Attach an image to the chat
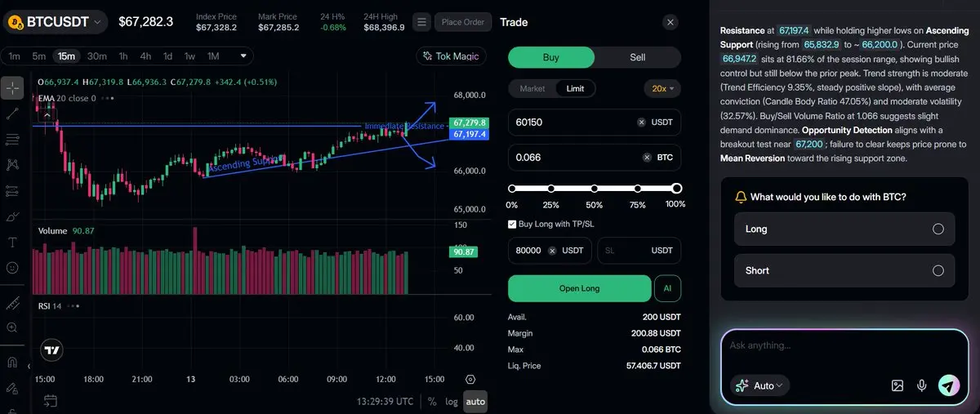The width and height of the screenshot is (980, 414). 897,385
